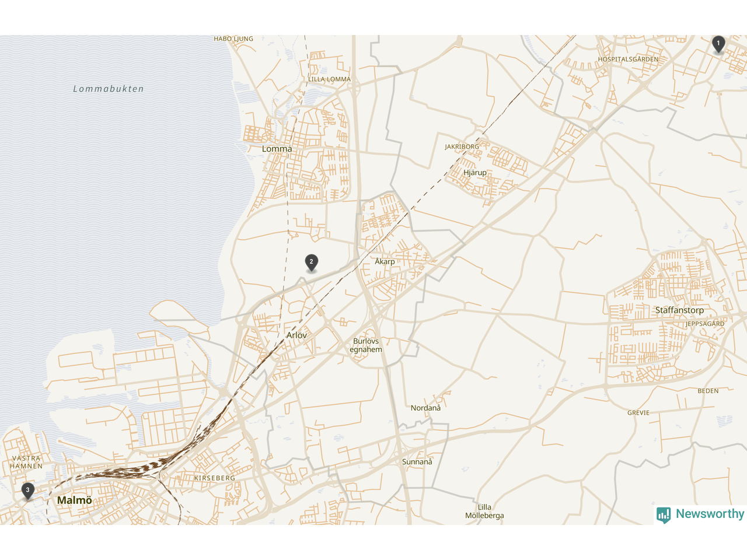Viewport: 747px width, 560px height.
Task: Select the Malmö city label
Action: pyautogui.click(x=75, y=501)
